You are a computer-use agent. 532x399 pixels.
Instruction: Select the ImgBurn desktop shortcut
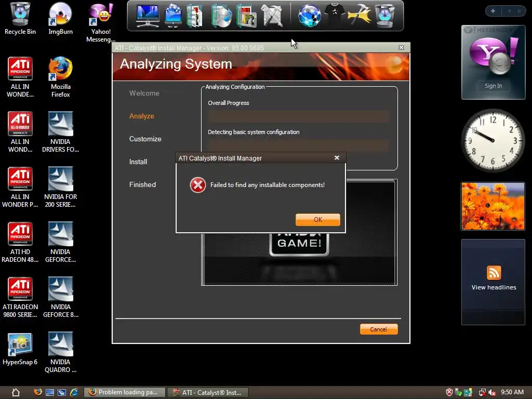click(60, 19)
